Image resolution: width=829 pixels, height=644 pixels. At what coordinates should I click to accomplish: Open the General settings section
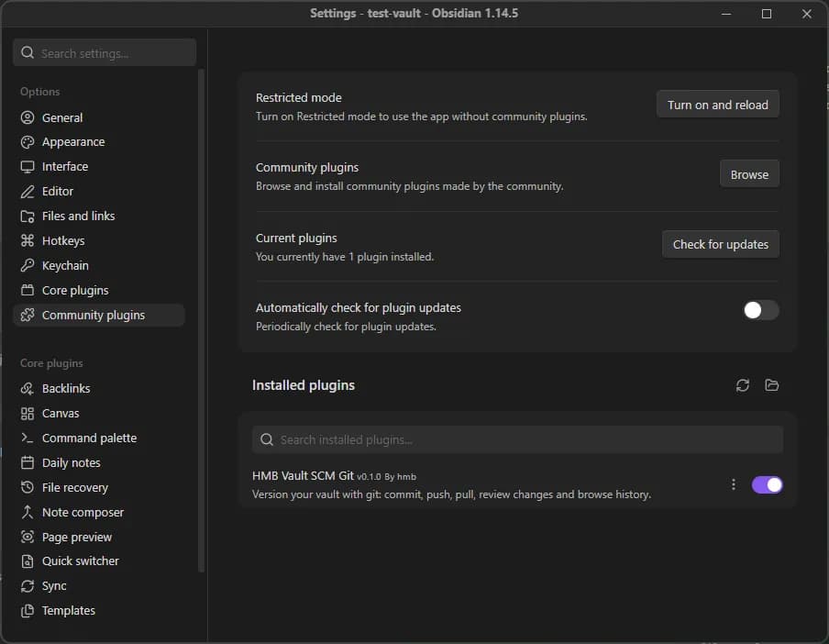99,117
